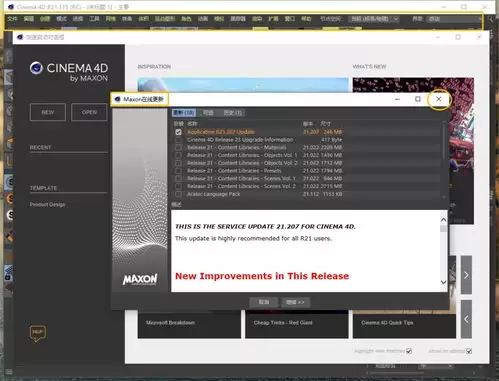Screen dimensions: 499x381
Task: Select Release 21 - Content Libraries - Presets row
Action: pos(234,171)
